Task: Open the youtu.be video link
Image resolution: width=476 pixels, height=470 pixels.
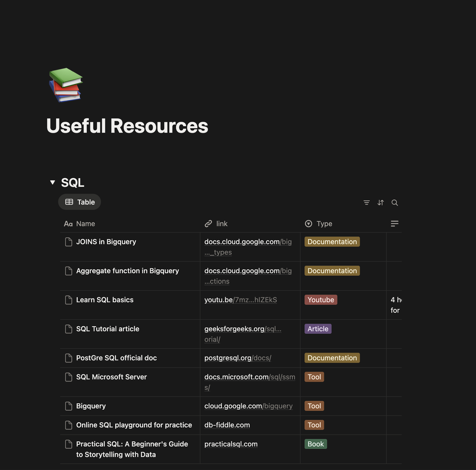Action: [x=240, y=300]
